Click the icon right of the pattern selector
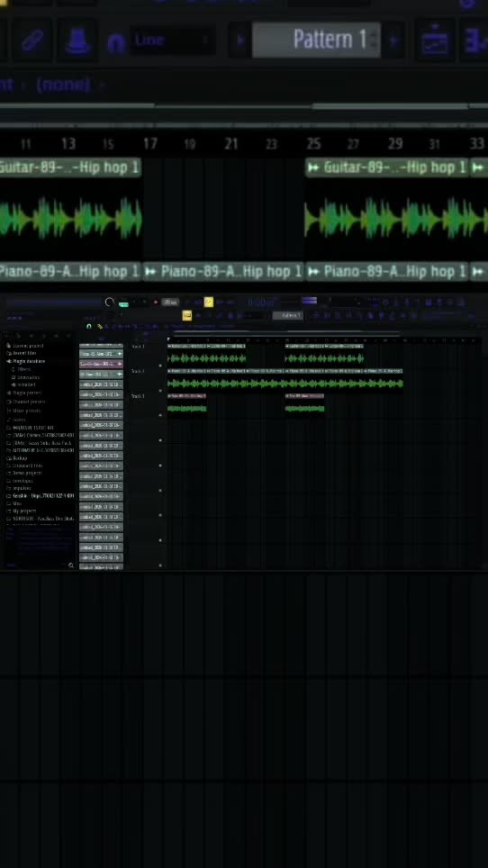 tap(434, 40)
